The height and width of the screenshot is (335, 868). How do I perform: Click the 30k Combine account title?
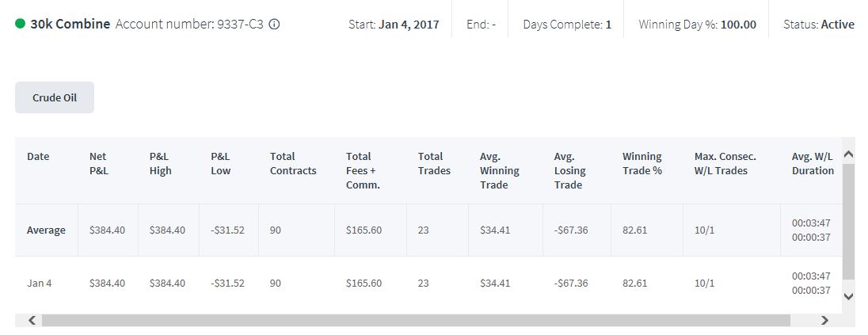point(70,25)
